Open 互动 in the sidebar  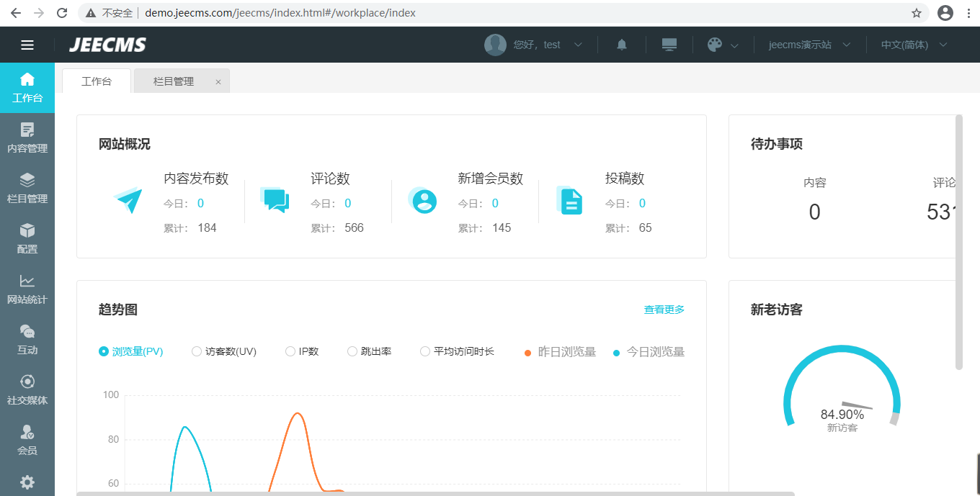pos(27,340)
